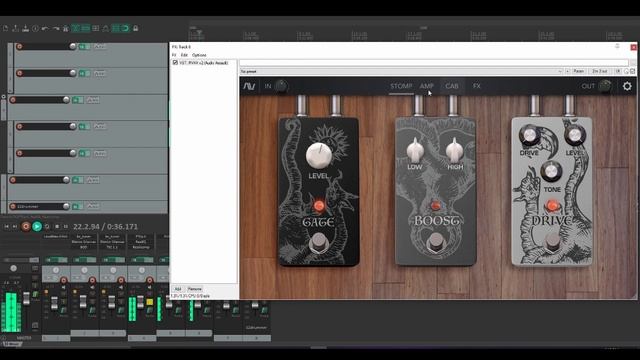Open the BOD FX slot in the mixer
The image size is (640, 360).
coord(84,247)
